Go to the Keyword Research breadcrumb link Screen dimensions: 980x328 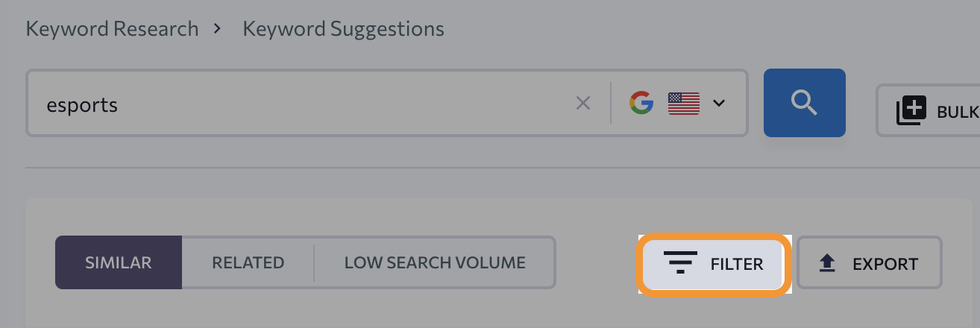point(112,29)
